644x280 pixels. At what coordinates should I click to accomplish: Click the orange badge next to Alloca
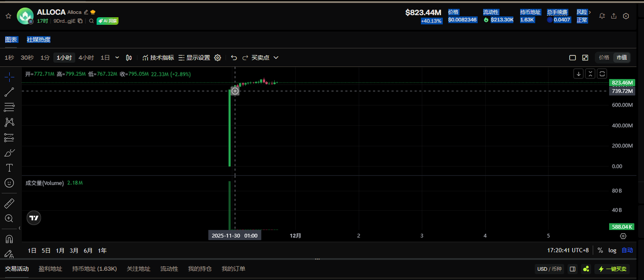93,12
